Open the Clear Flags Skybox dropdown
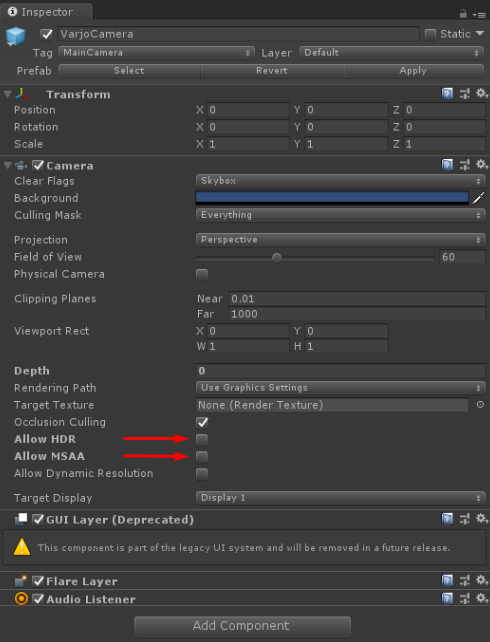Viewport: 490px width, 642px height. 341,181
